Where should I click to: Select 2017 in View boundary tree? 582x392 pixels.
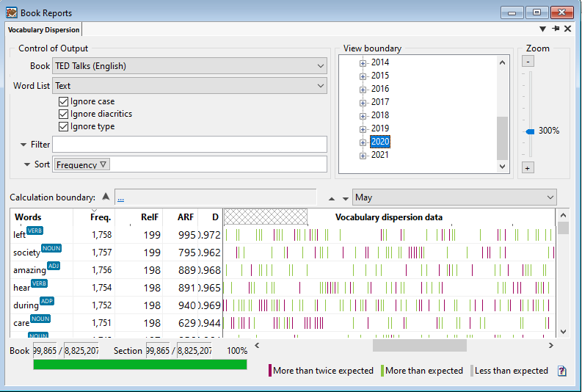tap(380, 102)
